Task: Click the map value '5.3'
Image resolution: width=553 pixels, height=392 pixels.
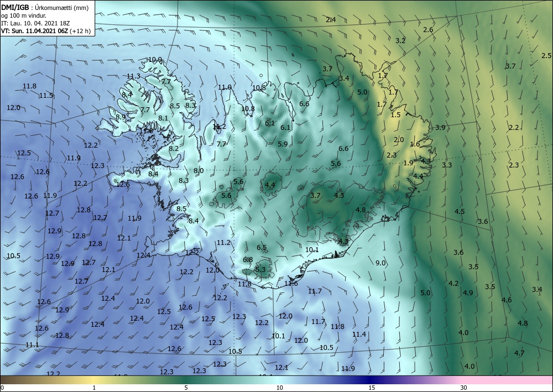Action: point(260,270)
